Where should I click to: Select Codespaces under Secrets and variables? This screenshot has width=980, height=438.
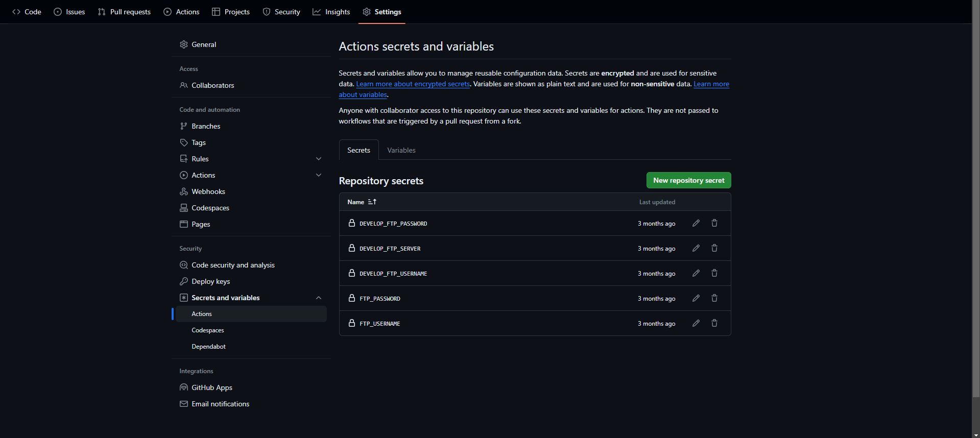point(251,330)
